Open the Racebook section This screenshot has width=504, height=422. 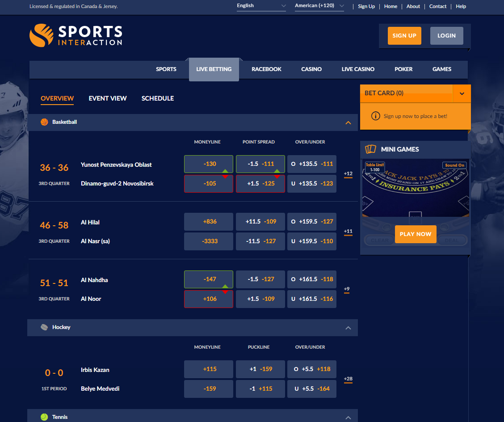(266, 69)
